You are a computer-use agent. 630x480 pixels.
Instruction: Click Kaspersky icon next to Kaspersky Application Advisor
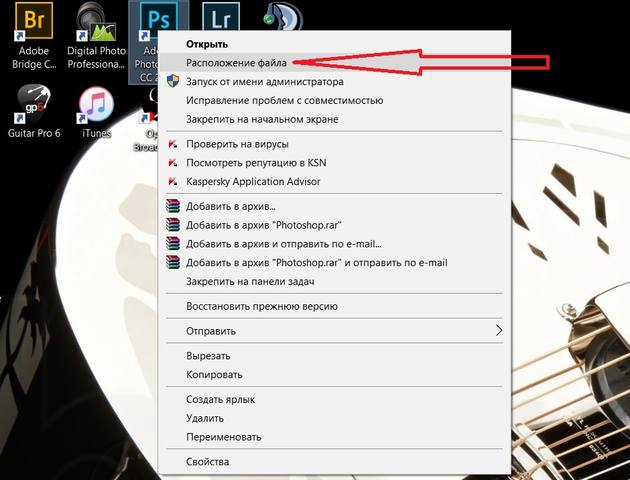pos(173,182)
